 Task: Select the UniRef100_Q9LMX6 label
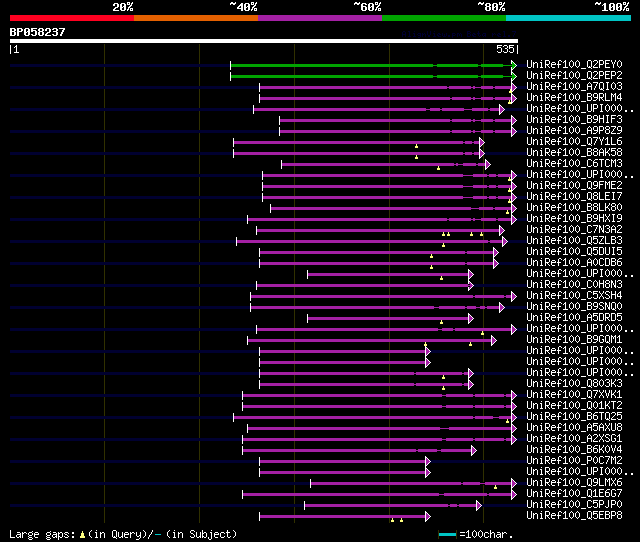point(574,483)
